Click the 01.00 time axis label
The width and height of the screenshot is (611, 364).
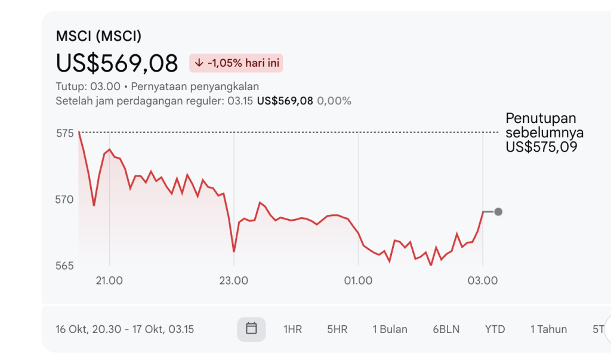tap(358, 280)
